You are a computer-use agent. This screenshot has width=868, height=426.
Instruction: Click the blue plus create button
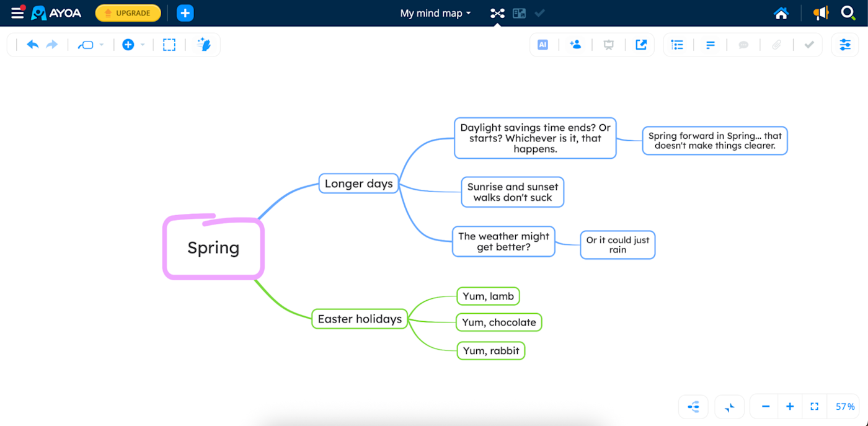[185, 13]
